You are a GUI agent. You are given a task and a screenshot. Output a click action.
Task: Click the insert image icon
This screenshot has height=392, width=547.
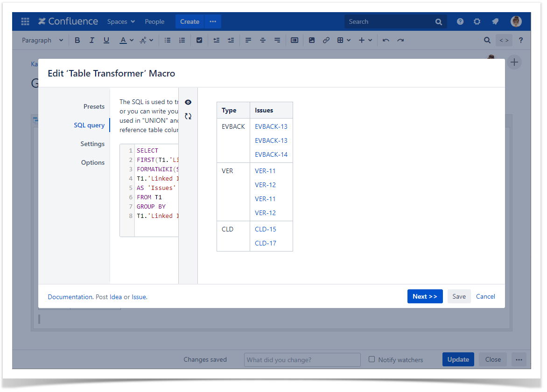(312, 40)
